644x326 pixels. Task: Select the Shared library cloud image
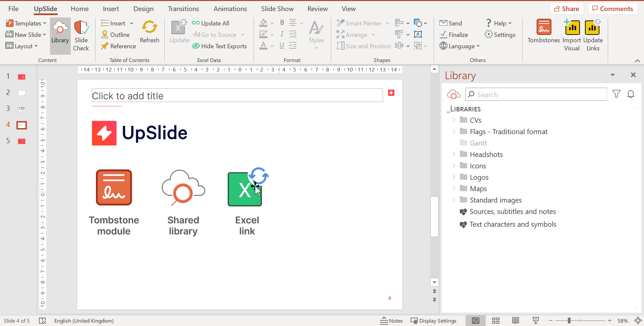[x=183, y=187]
